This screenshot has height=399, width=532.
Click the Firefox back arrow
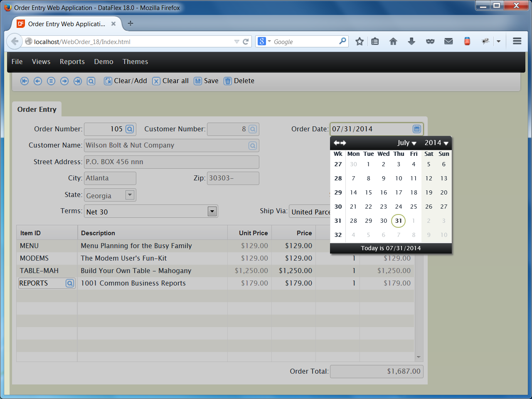pyautogui.click(x=15, y=42)
